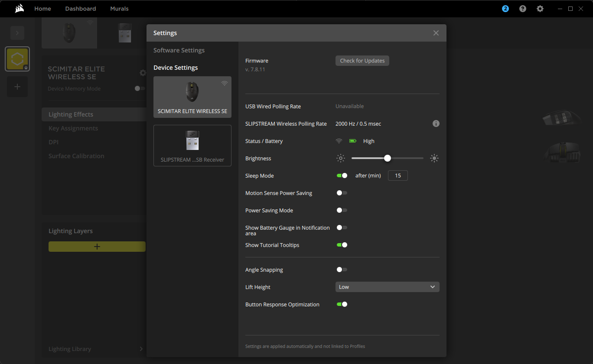This screenshot has height=364, width=593.
Task: Disable Show Tutorial Tooltips
Action: (x=342, y=245)
